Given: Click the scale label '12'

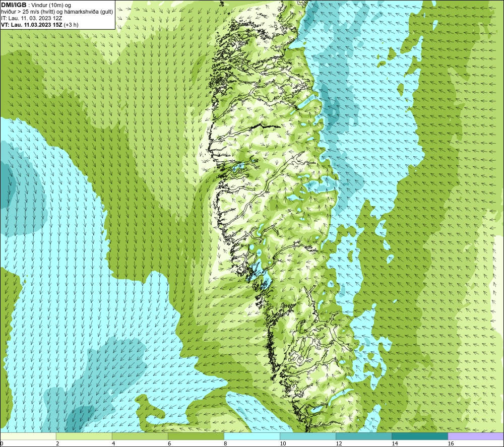Looking at the screenshot, I should coord(339,443).
